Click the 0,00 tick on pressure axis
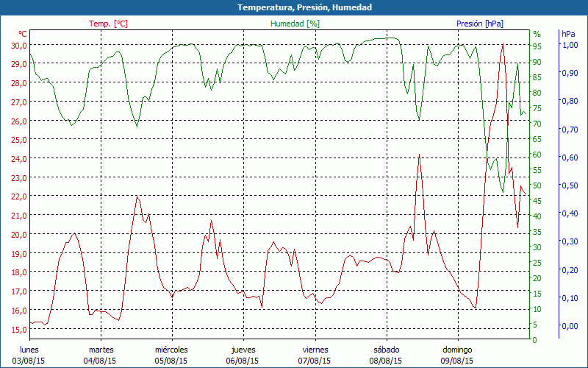The height and width of the screenshot is (368, 588). point(570,326)
